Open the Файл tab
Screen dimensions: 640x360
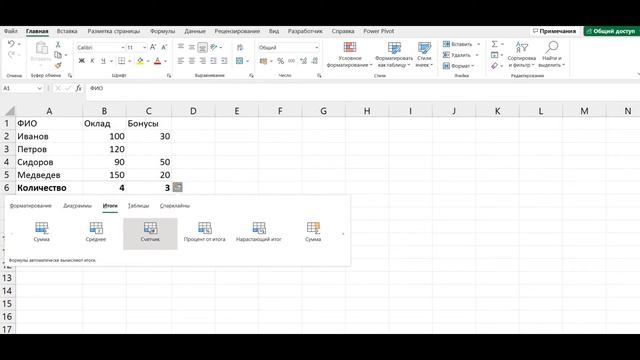11,31
